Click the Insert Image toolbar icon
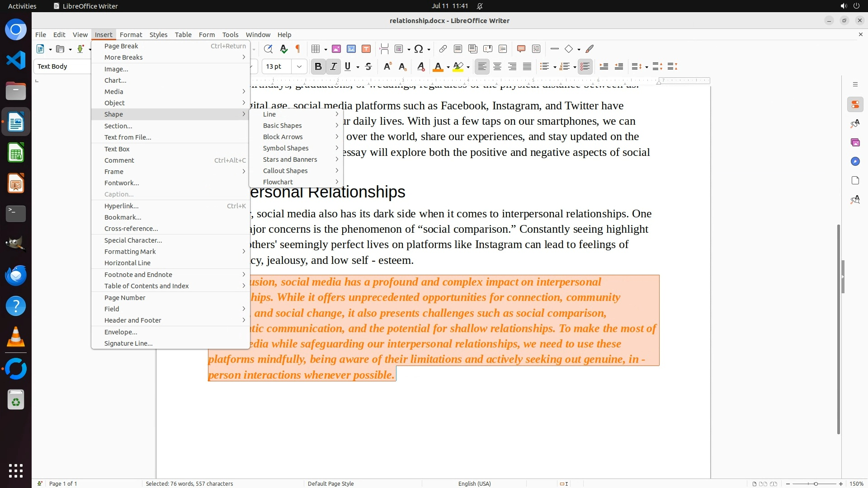Viewport: 868px width, 488px height. coord(336,49)
